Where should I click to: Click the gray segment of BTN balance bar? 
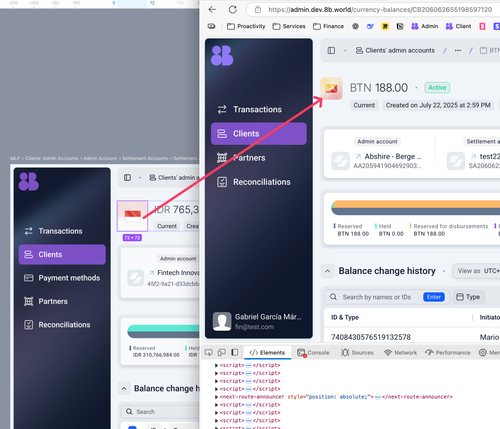pyautogui.click(x=417, y=211)
